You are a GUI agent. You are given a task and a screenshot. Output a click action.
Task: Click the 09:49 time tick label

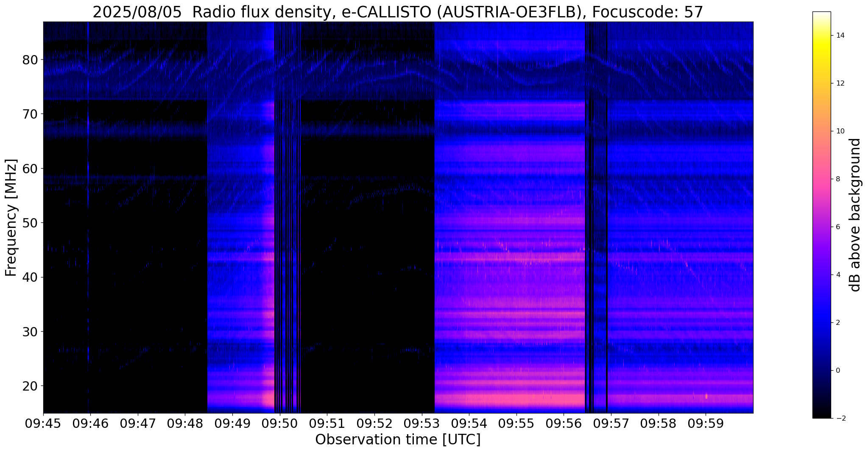tap(232, 424)
